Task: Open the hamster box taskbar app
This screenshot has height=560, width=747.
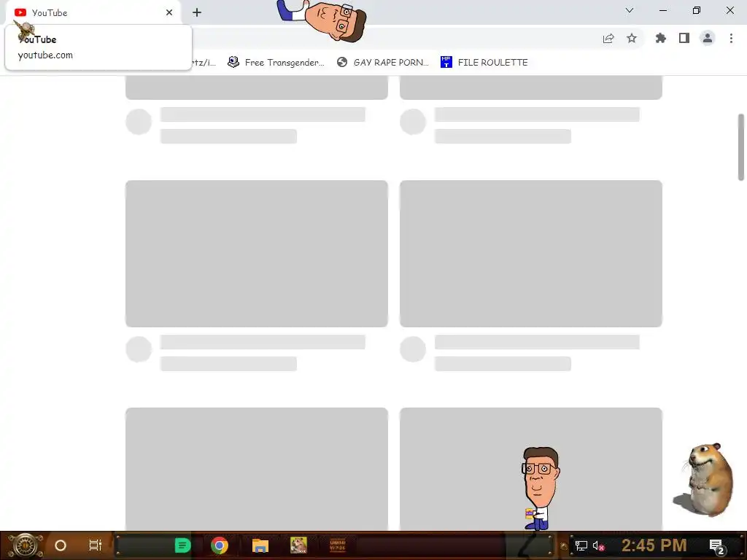Action: pyautogui.click(x=298, y=545)
